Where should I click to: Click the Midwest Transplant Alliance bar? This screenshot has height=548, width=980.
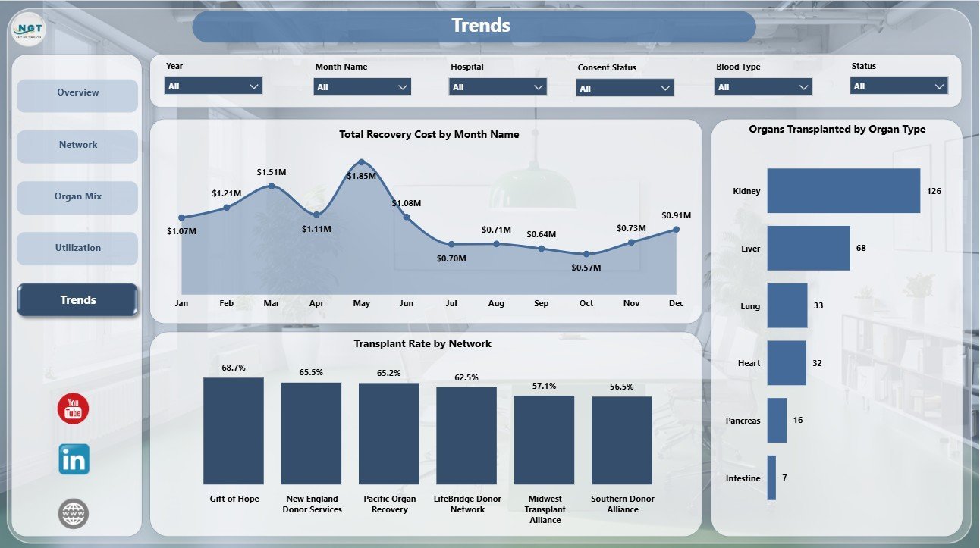click(x=545, y=440)
